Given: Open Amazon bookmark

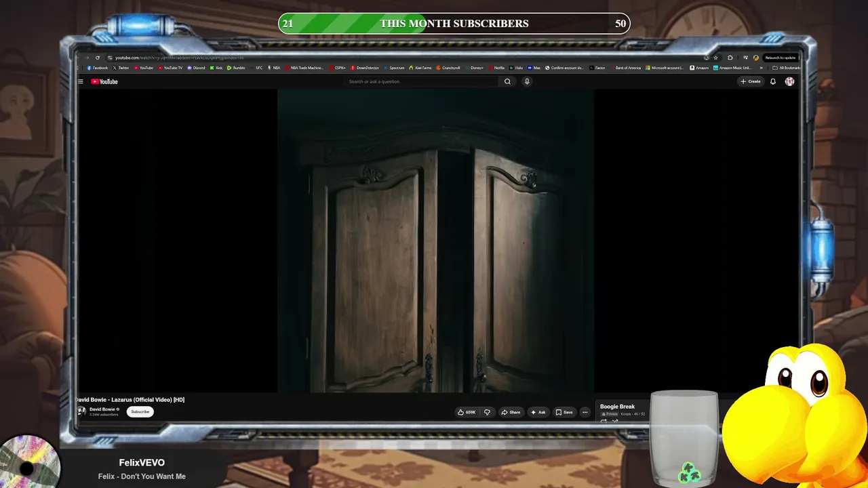Looking at the screenshot, I should coord(699,68).
